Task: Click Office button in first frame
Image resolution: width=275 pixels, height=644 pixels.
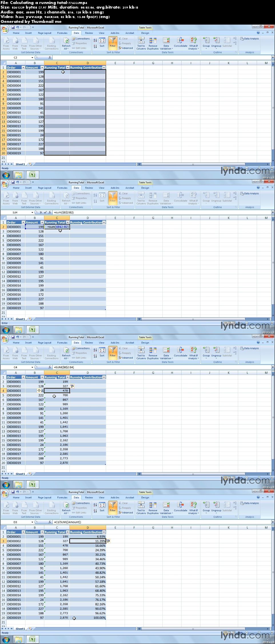Action: [x=5, y=29]
